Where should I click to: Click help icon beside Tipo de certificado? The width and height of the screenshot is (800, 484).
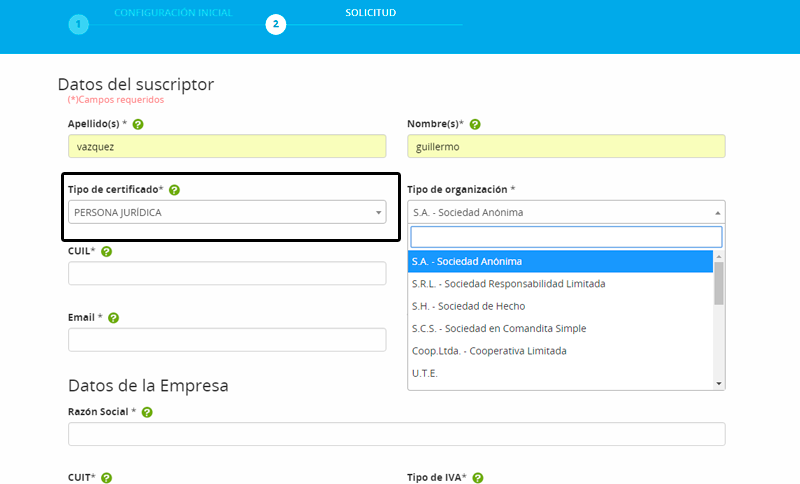(x=174, y=190)
